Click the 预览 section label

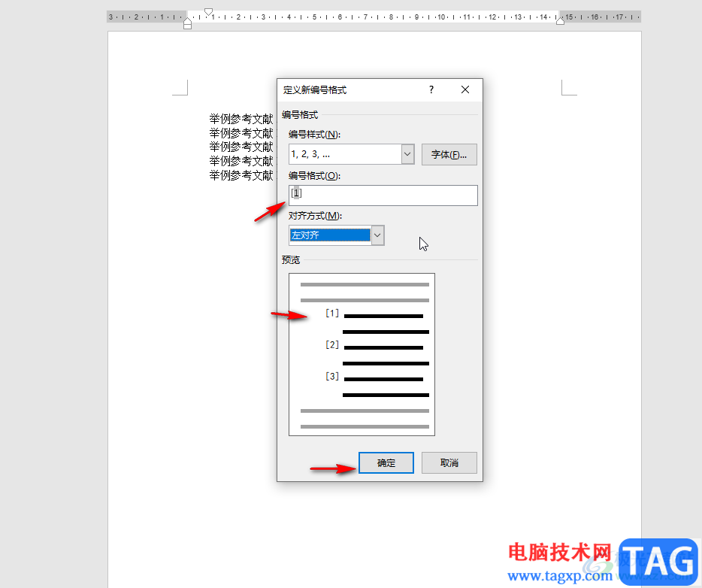[291, 259]
